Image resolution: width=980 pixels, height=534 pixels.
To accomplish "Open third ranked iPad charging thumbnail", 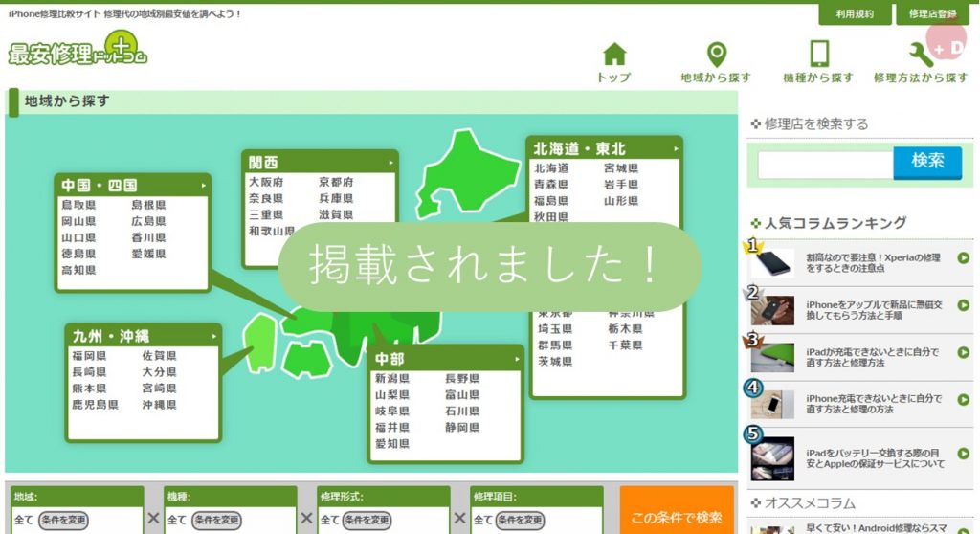I will pos(772,357).
